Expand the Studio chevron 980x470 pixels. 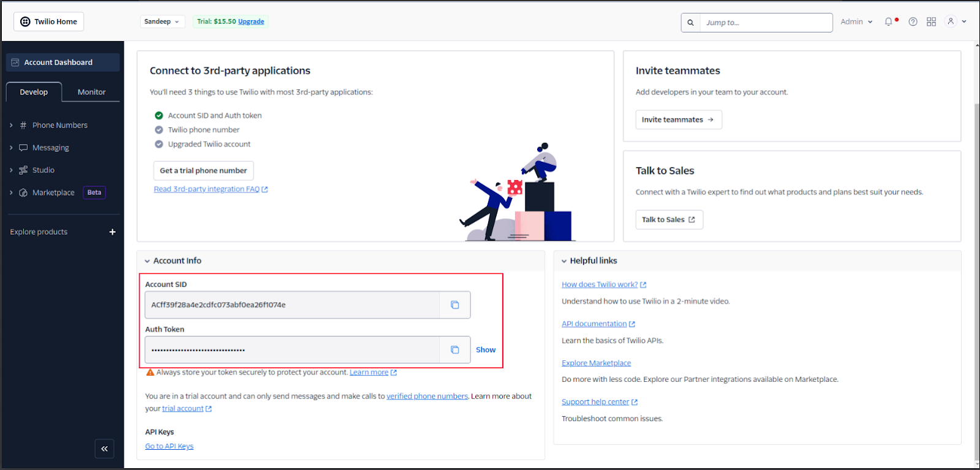coord(11,170)
